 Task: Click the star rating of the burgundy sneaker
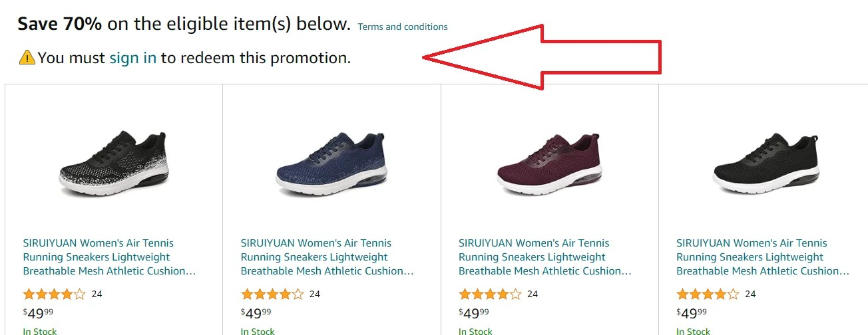point(490,294)
